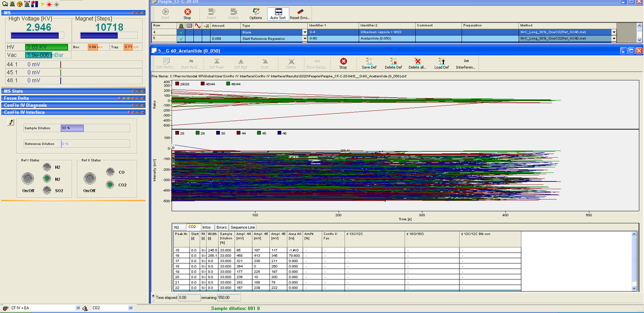Click the Load Def icon
Image resolution: width=644 pixels, height=313 pixels.
pyautogui.click(x=442, y=62)
